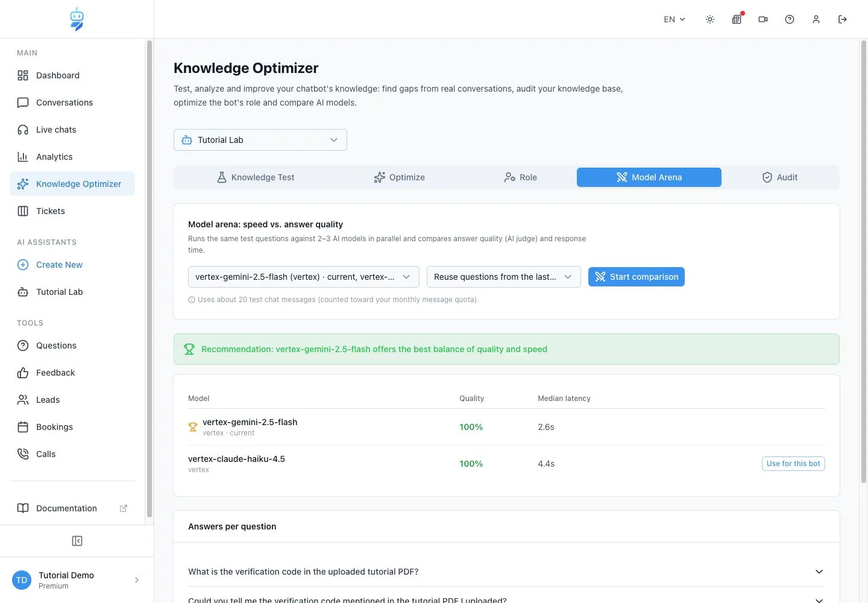Click Use for this bot button
The width and height of the screenshot is (868, 603).
point(793,464)
